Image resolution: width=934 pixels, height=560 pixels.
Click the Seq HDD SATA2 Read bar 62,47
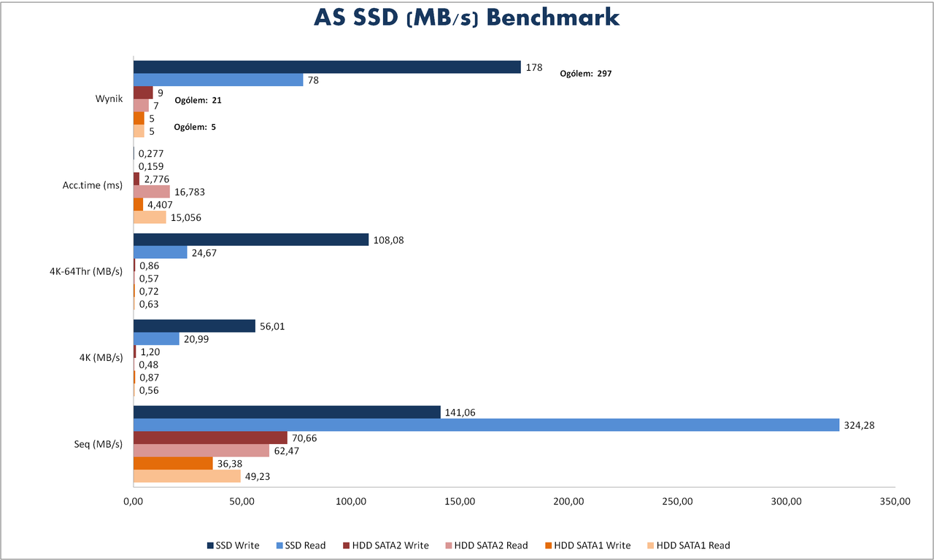pyautogui.click(x=201, y=451)
